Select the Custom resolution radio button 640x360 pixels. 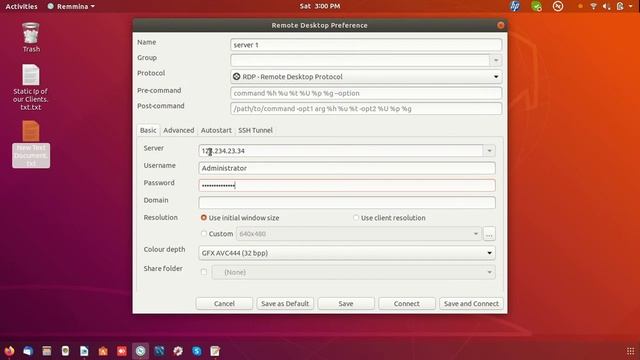(204, 233)
